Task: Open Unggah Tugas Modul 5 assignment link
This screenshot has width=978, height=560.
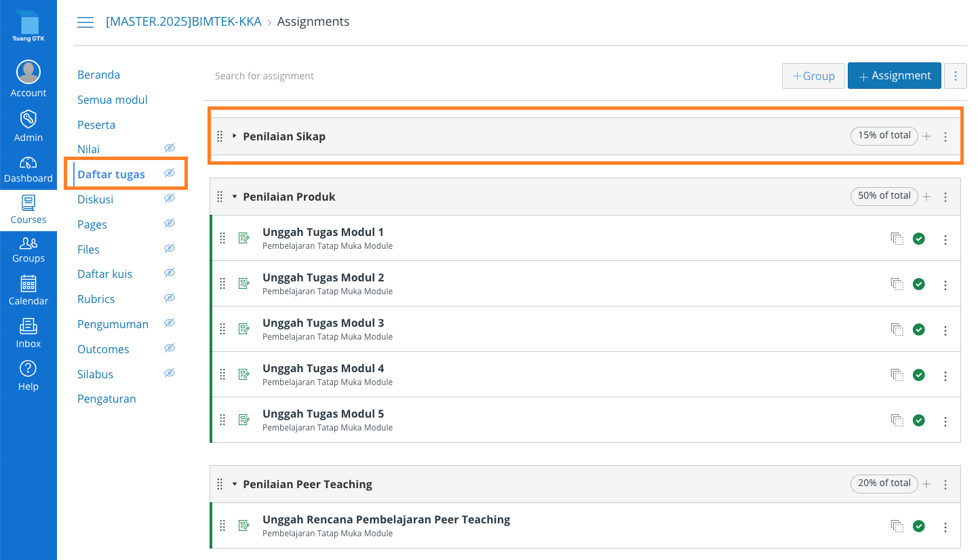Action: (323, 414)
